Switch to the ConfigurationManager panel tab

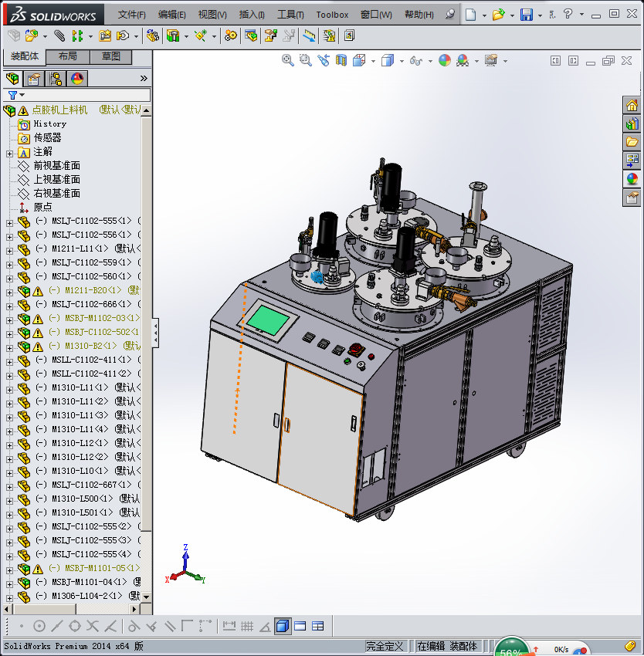point(56,79)
